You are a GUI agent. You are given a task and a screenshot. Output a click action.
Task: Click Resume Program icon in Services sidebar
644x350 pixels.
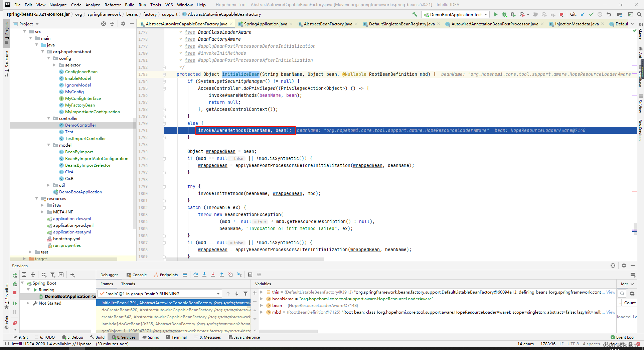click(x=15, y=303)
